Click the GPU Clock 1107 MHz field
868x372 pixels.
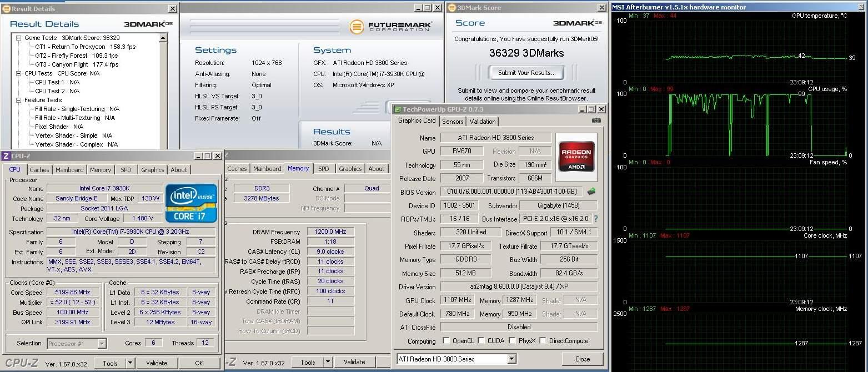458,300
